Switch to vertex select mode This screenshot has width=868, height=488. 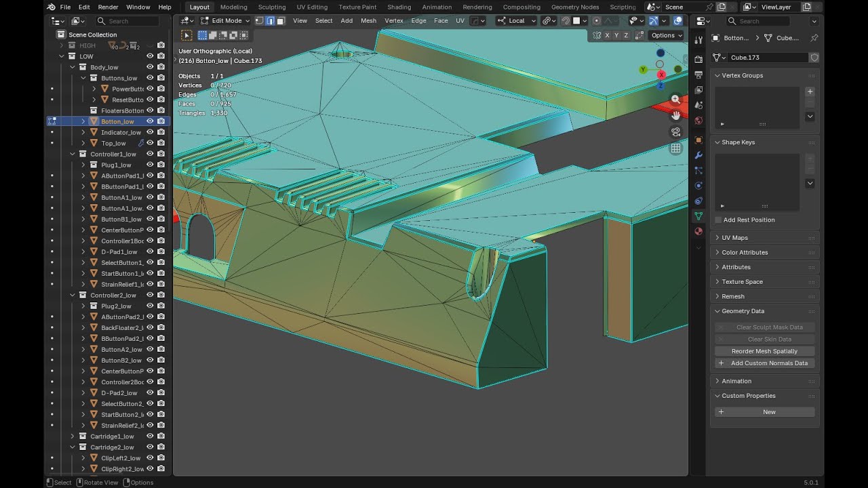point(260,20)
